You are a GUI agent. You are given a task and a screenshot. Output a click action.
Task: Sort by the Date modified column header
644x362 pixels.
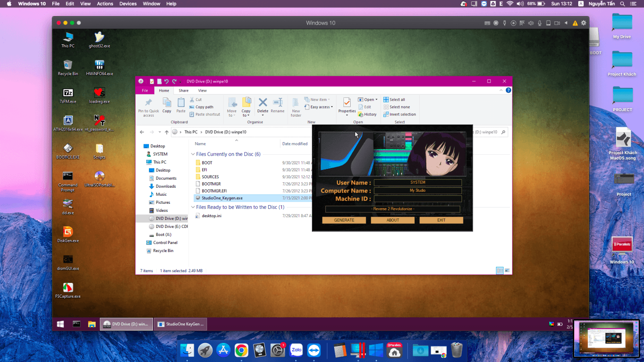point(295,144)
